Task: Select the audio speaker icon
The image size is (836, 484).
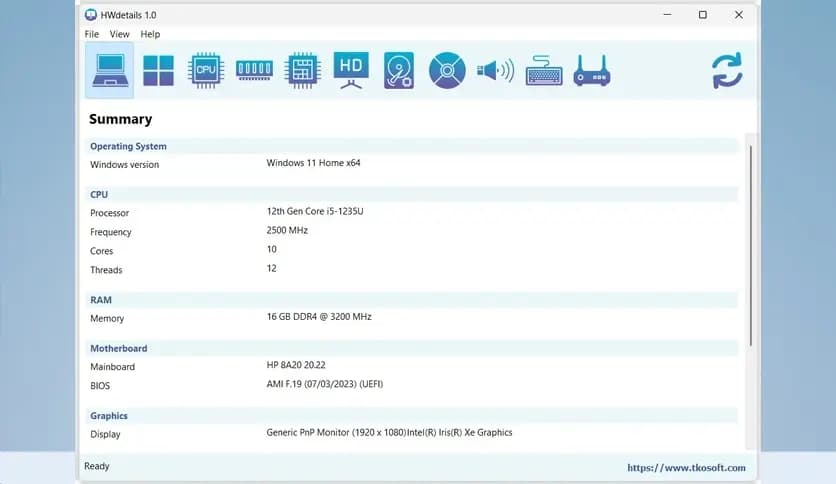Action: click(495, 70)
